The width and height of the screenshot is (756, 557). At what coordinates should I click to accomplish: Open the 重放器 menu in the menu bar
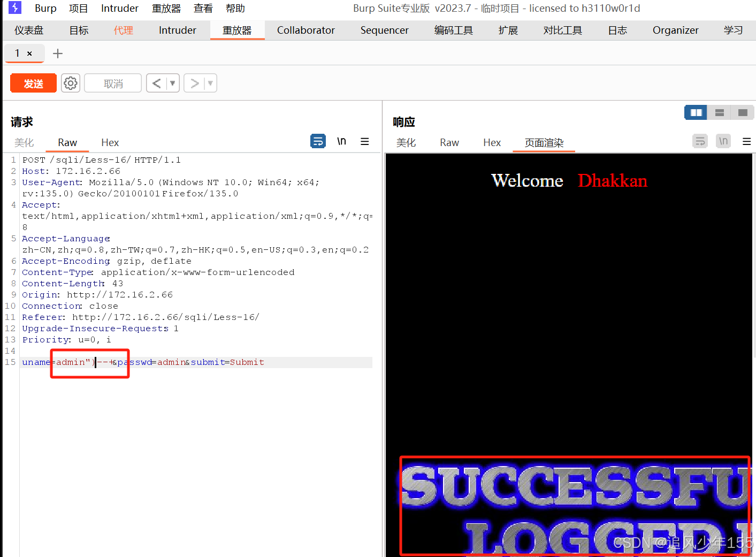pos(166,8)
